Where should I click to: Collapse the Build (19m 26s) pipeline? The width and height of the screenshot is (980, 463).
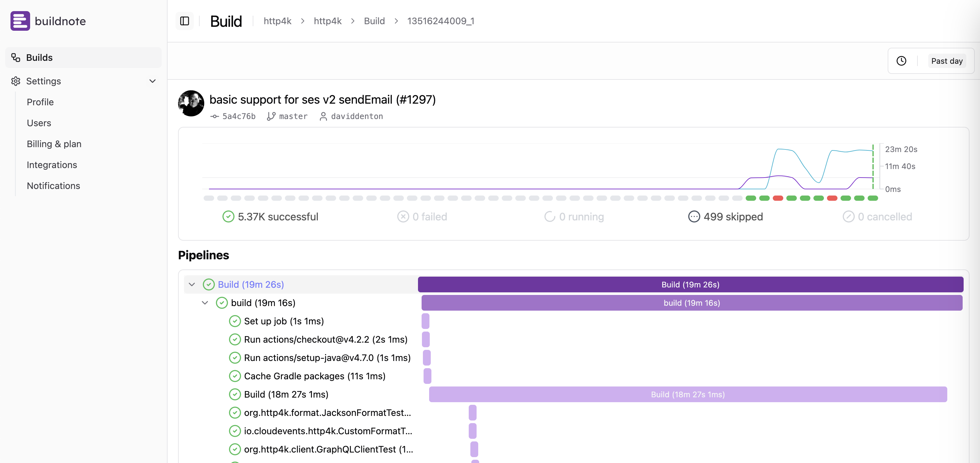click(192, 284)
